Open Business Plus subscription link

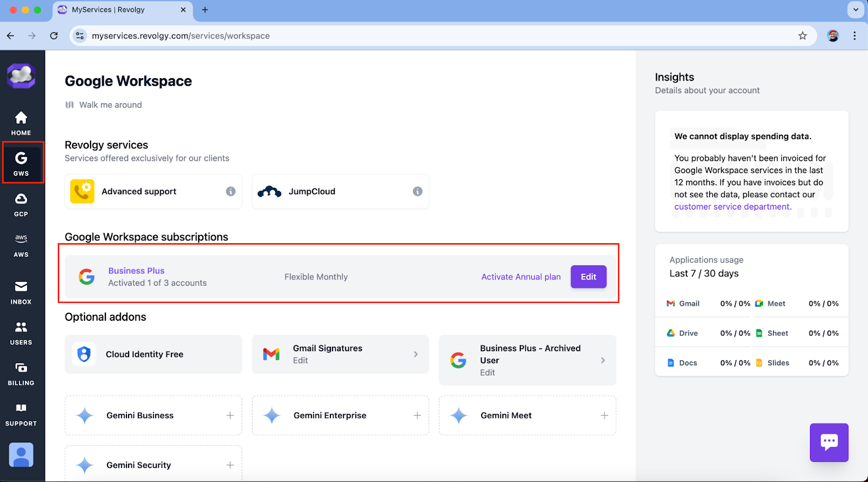[136, 270]
